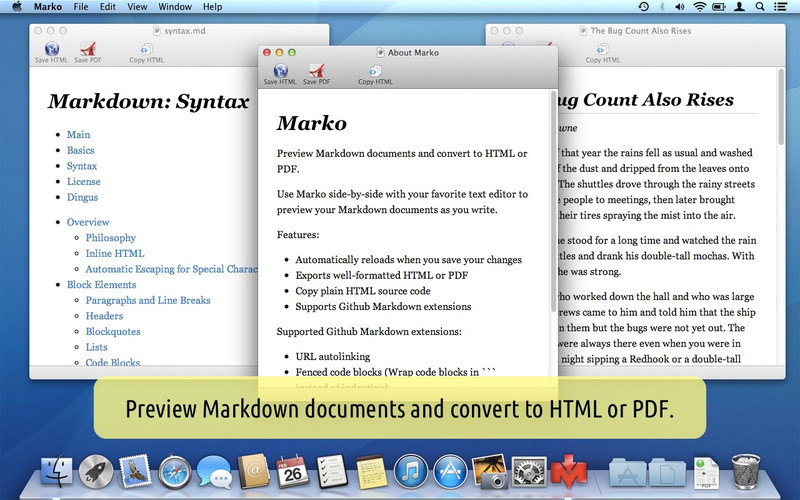Click the red Marko app icon in Dock
Screen dimensions: 800x500
(568, 471)
